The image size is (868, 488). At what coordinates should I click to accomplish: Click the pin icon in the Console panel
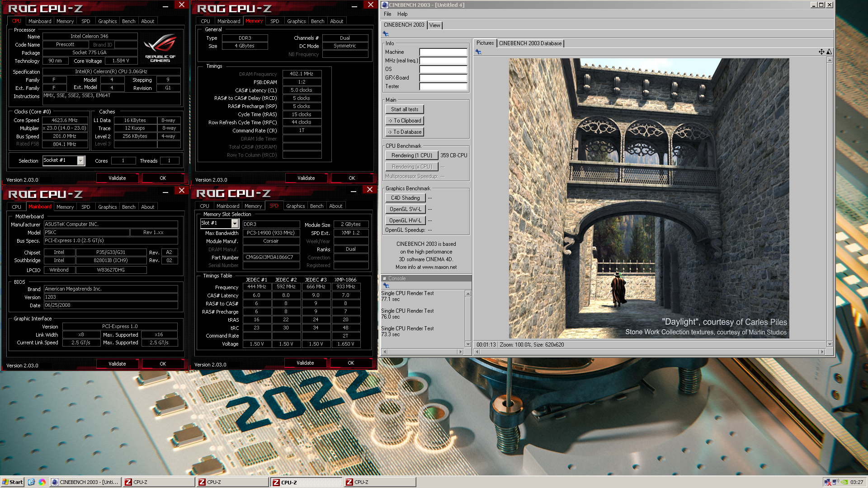[386, 286]
